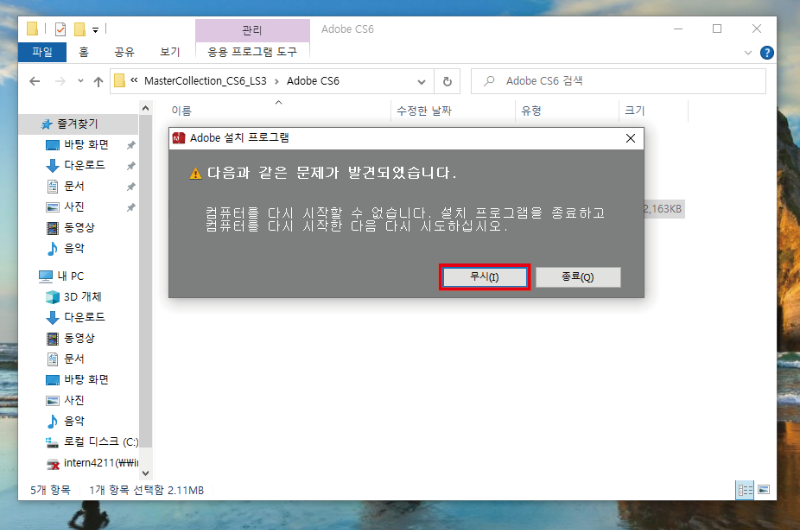This screenshot has width=800, height=530.
Task: Open 동영상 under 내 PC
Action: 79,338
